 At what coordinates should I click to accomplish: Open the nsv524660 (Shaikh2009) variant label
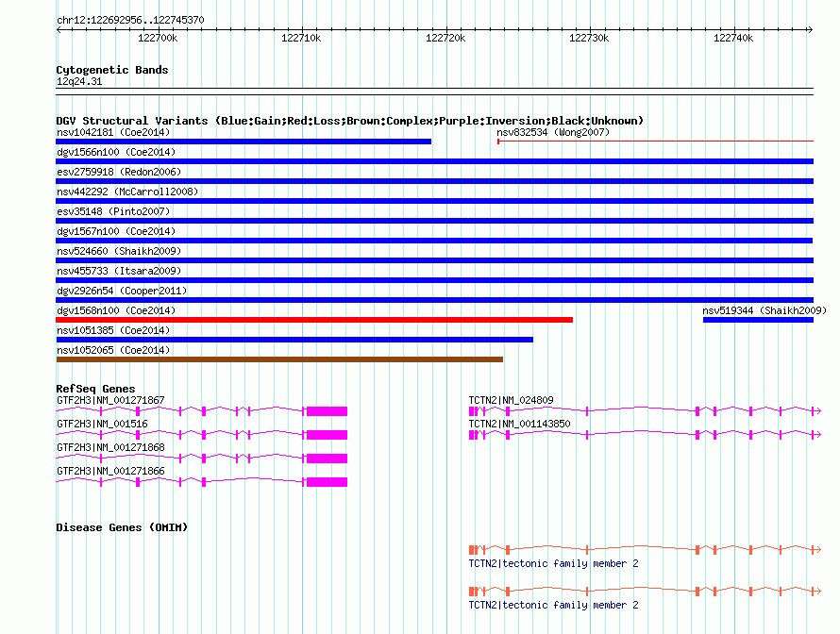tap(119, 251)
